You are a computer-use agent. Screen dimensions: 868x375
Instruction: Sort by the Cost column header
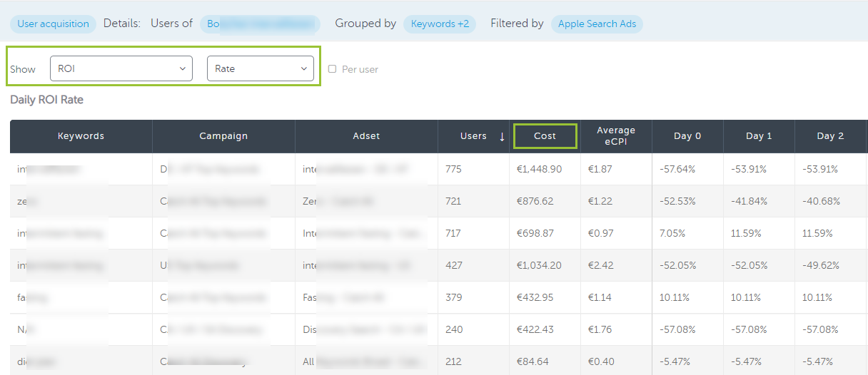coord(545,136)
